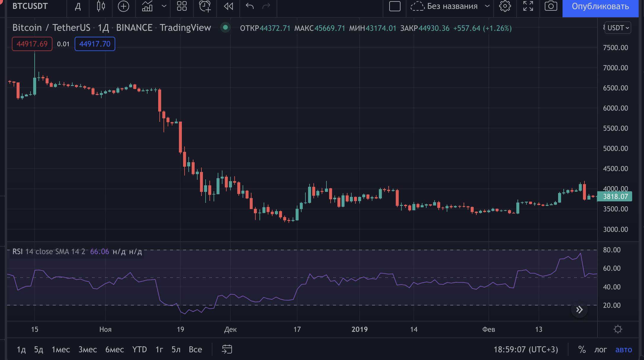
Task: Start bar replay with rewind icon
Action: point(228,6)
